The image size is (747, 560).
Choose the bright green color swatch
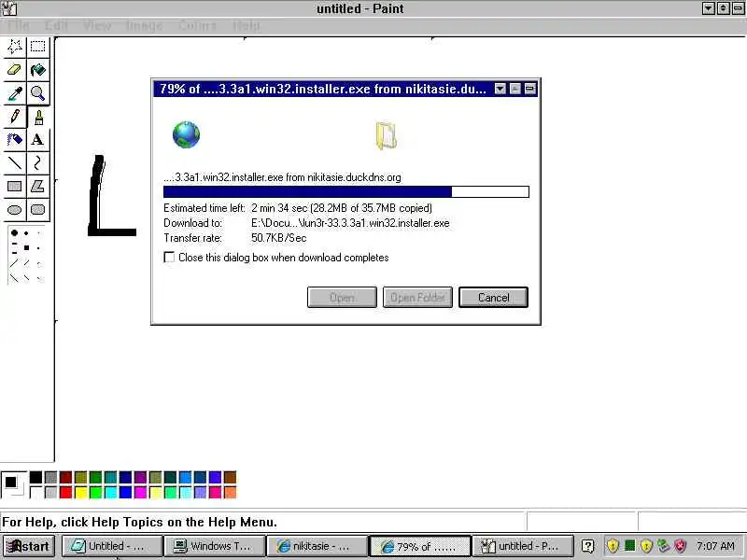(96, 492)
